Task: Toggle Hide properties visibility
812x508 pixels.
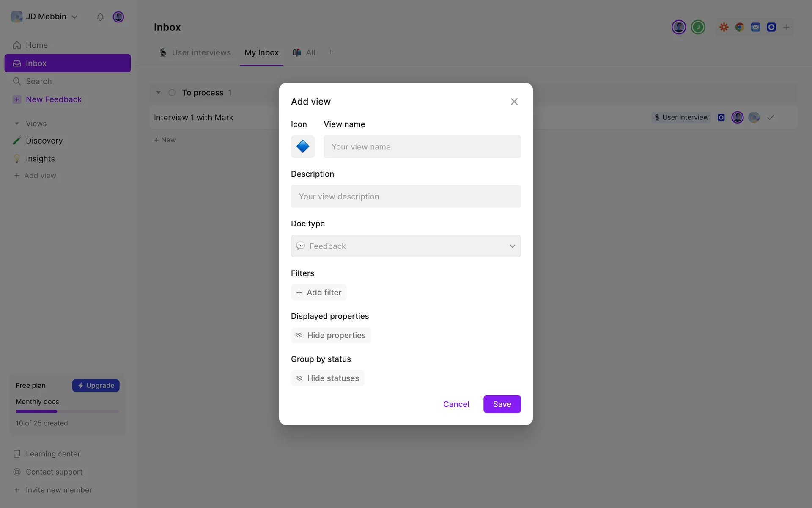Action: tap(331, 335)
